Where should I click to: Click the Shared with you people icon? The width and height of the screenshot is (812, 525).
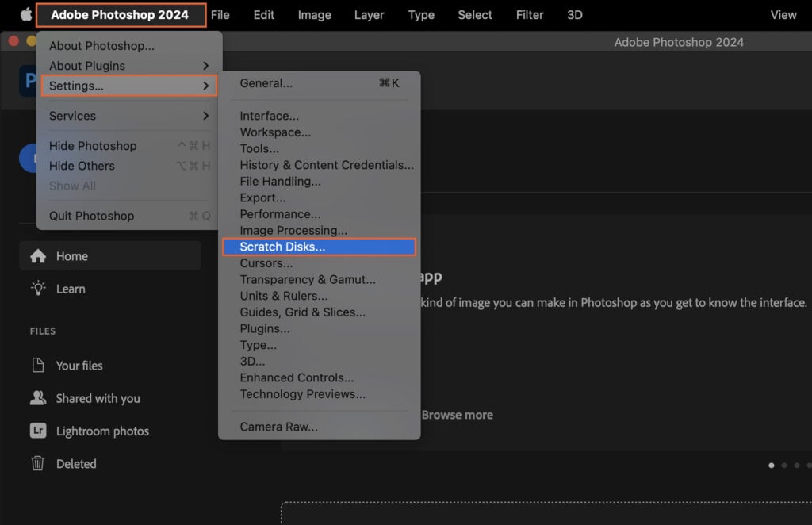37,398
